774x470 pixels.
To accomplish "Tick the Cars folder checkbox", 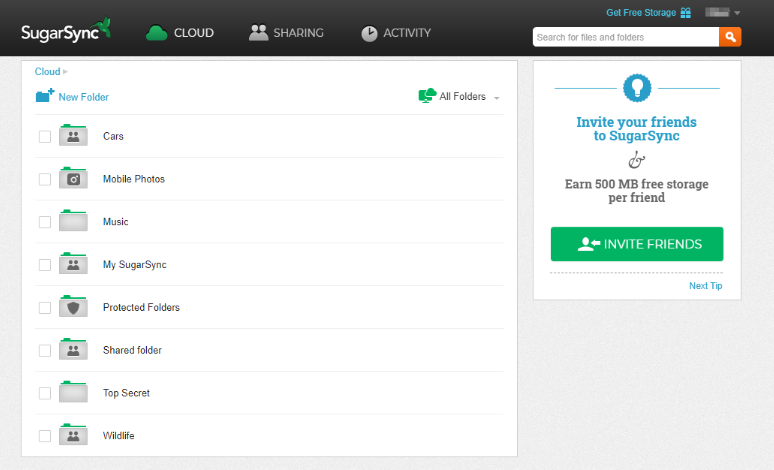I will coord(45,137).
